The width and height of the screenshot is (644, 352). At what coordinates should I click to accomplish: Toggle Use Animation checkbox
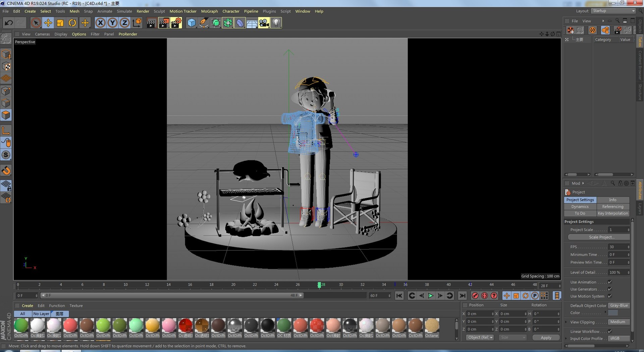(x=610, y=282)
